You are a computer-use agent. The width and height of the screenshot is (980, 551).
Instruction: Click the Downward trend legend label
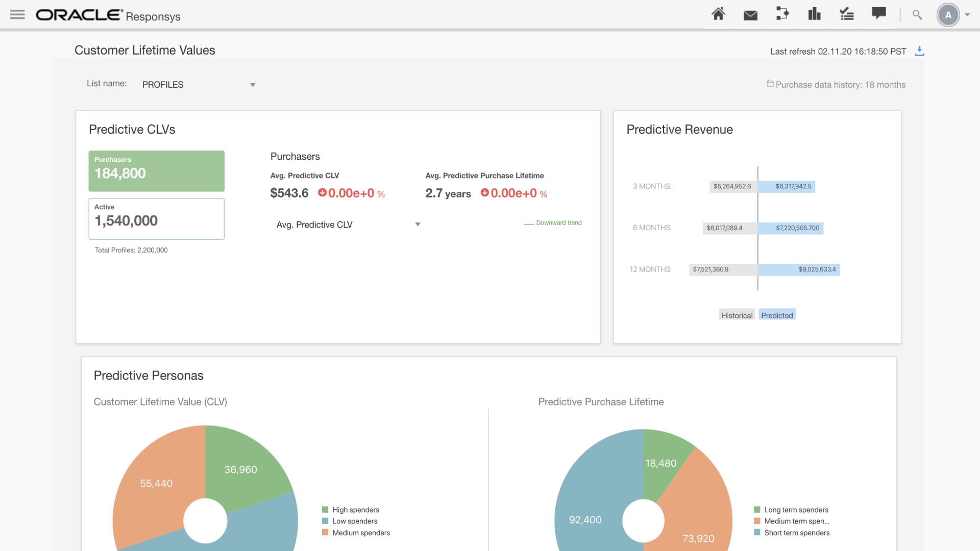pyautogui.click(x=558, y=222)
